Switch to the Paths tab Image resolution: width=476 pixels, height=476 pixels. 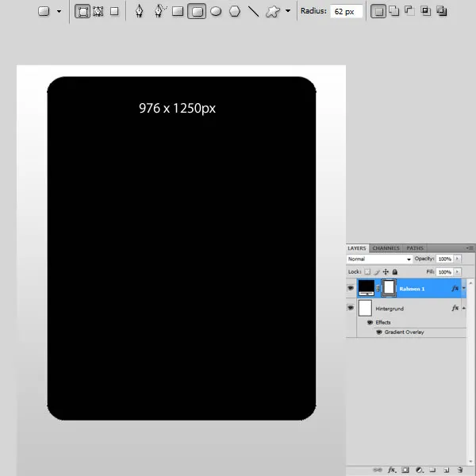[415, 248]
